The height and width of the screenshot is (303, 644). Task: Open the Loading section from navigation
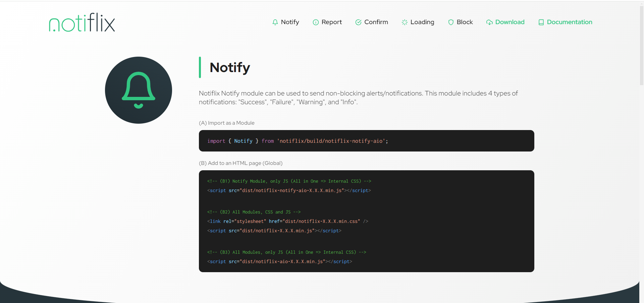tap(422, 22)
